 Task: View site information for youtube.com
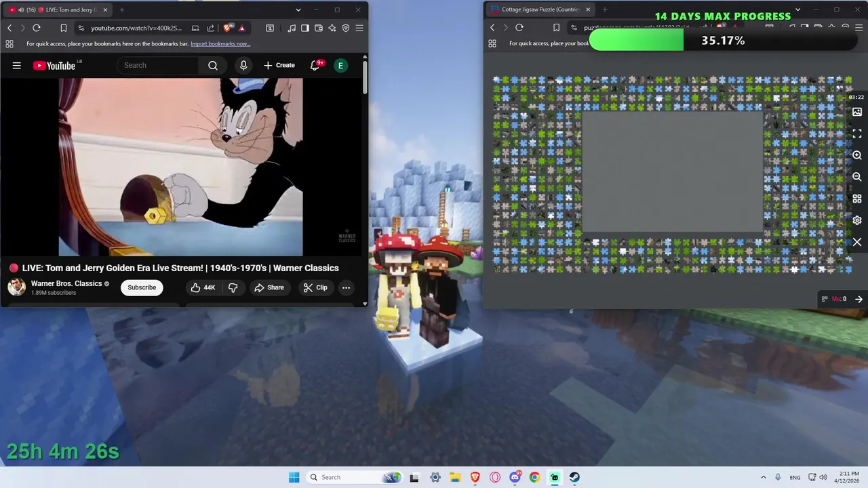pos(81,28)
